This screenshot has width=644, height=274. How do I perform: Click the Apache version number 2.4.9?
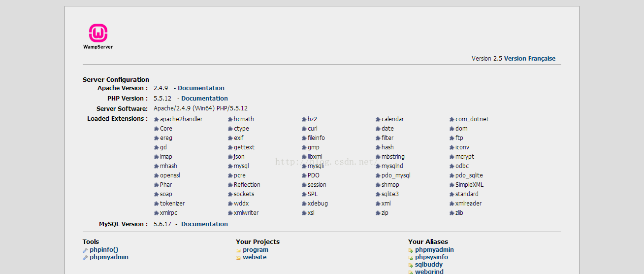161,88
